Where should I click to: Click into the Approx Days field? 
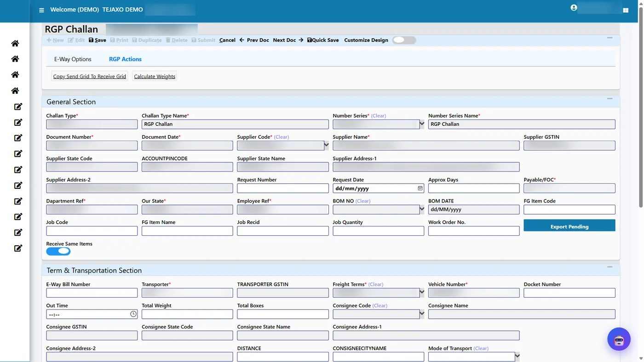(x=474, y=188)
